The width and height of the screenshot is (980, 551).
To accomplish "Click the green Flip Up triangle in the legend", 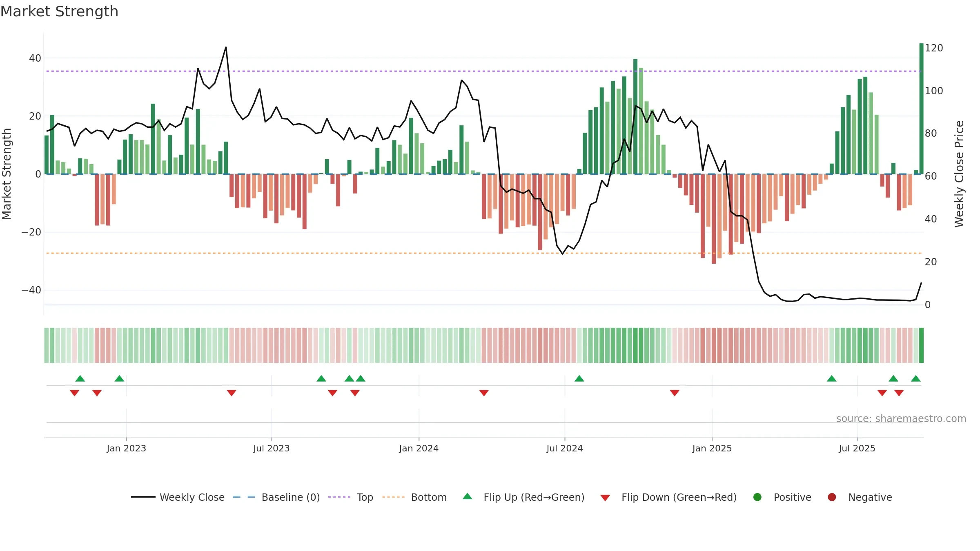I will click(x=468, y=496).
